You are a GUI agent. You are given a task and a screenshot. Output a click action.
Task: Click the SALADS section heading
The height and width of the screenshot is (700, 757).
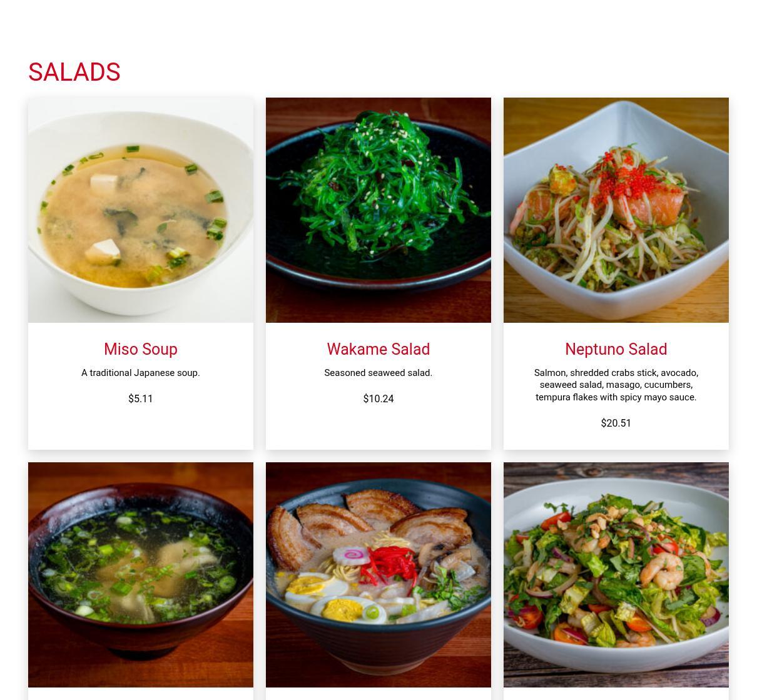click(74, 72)
